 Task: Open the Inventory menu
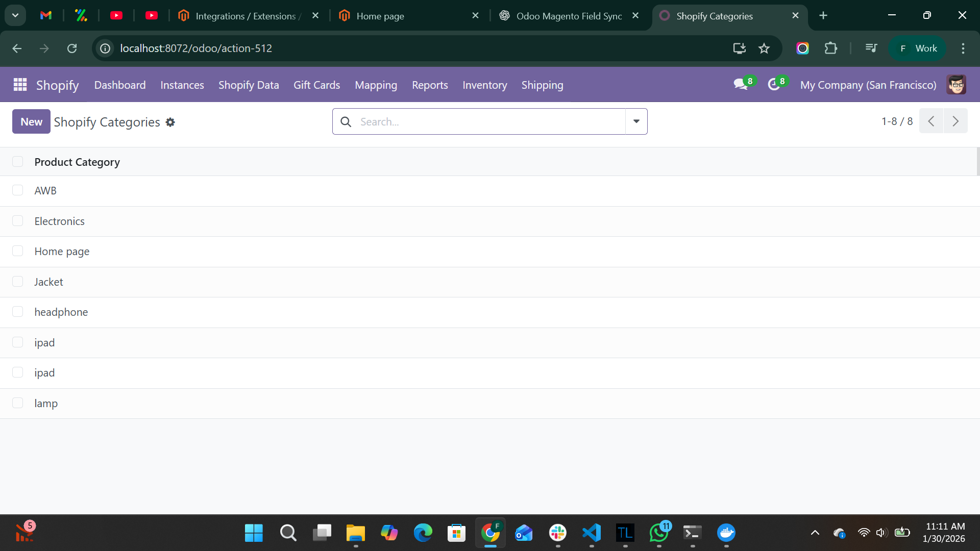point(484,85)
